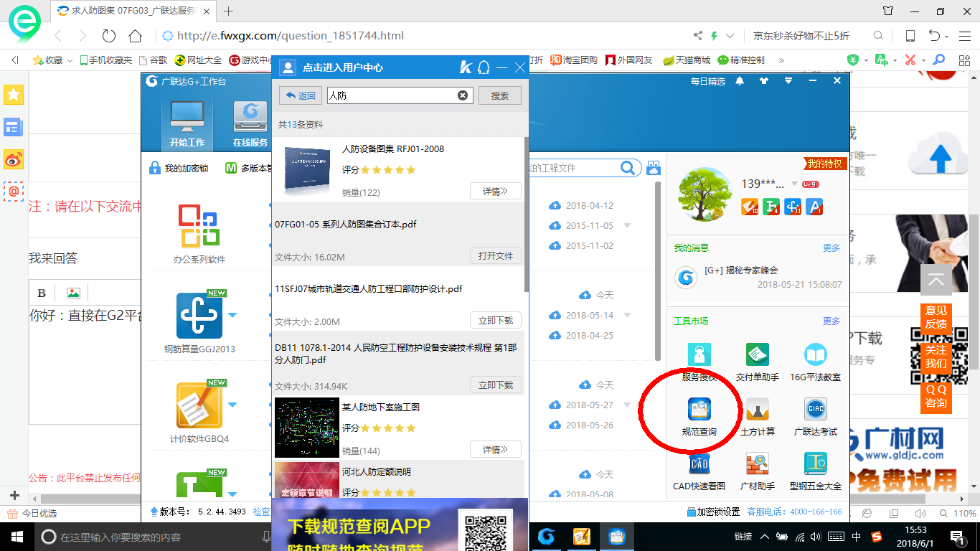Reload the page with the refresh icon

tap(109, 36)
